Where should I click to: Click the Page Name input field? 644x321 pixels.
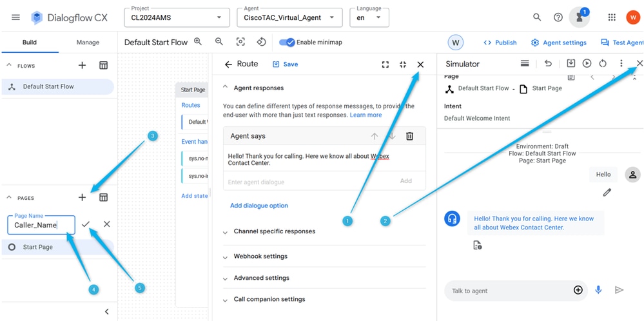coord(41,225)
